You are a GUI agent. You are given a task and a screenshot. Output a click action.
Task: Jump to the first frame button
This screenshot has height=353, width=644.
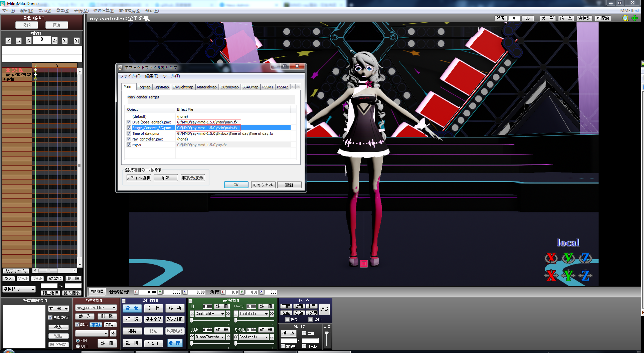(8, 41)
